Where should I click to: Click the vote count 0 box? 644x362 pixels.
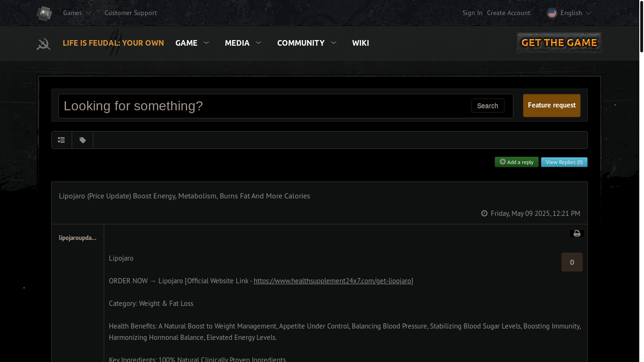click(x=572, y=262)
